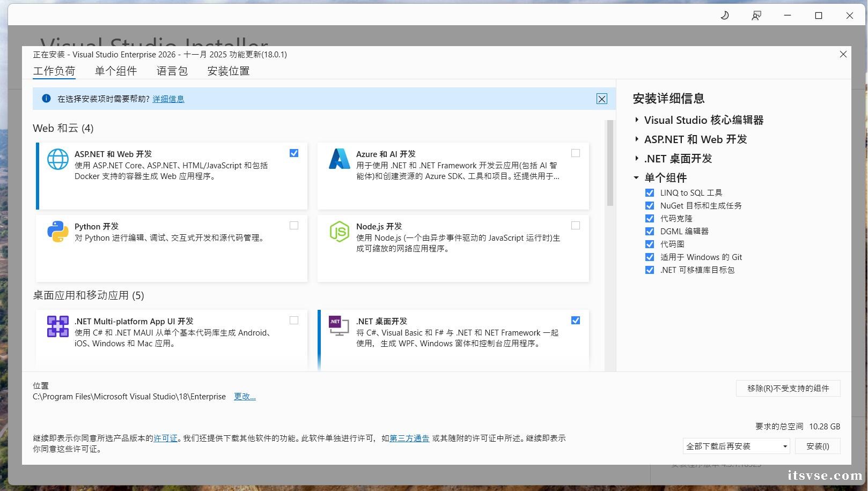The image size is (868, 491).
Task: Switch to the 语言包 tab
Action: click(171, 70)
